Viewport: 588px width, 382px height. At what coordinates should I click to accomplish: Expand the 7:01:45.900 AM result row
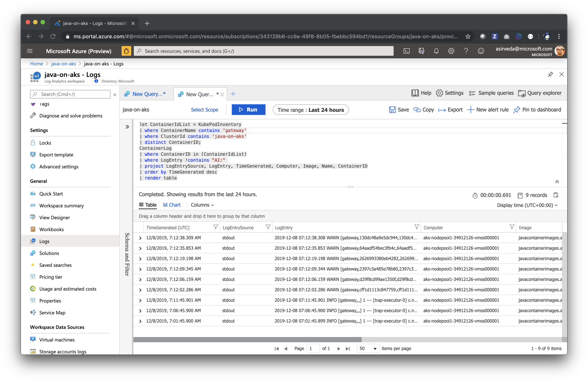(140, 321)
